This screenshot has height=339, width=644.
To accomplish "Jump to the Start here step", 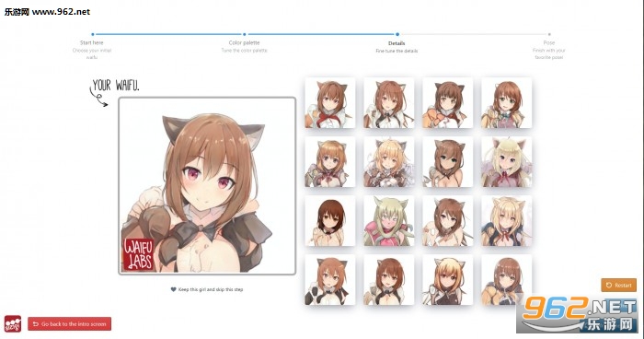I will (x=92, y=42).
